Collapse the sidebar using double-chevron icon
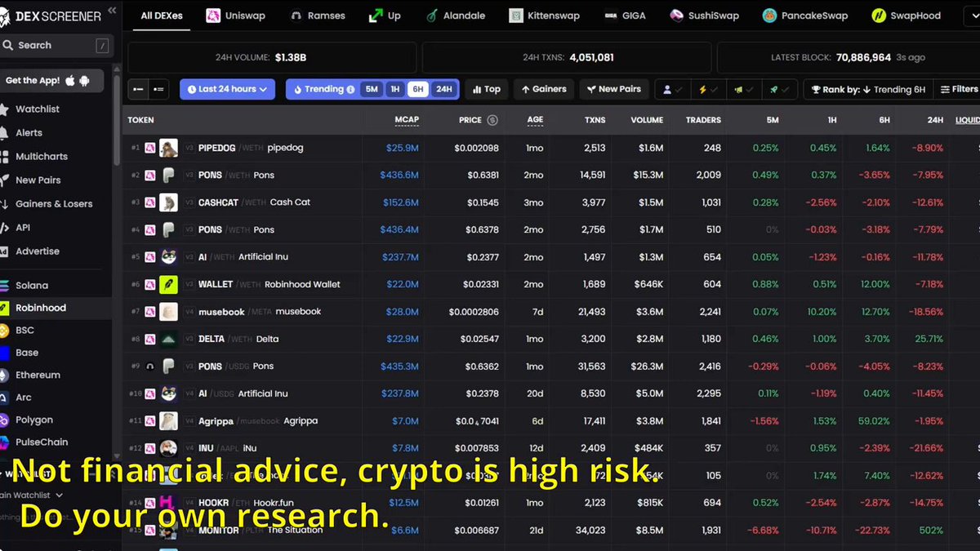This screenshot has height=551, width=980. coord(112,11)
